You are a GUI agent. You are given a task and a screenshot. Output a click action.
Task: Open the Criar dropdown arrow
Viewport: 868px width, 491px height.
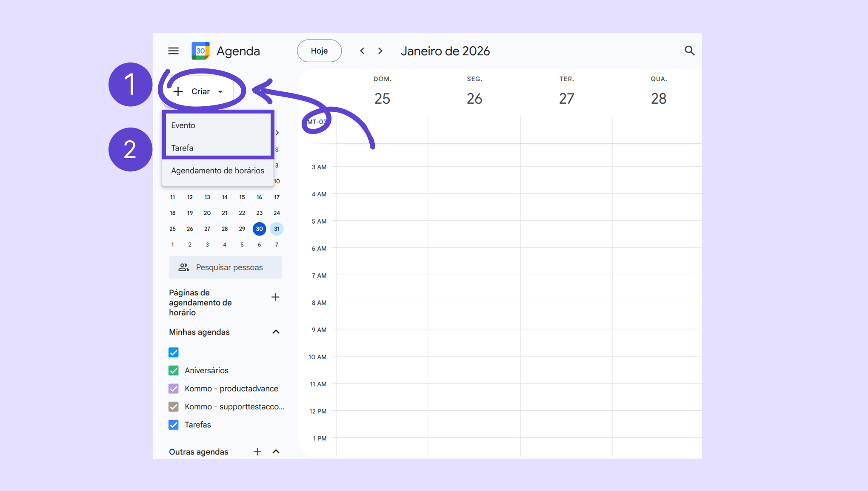220,92
